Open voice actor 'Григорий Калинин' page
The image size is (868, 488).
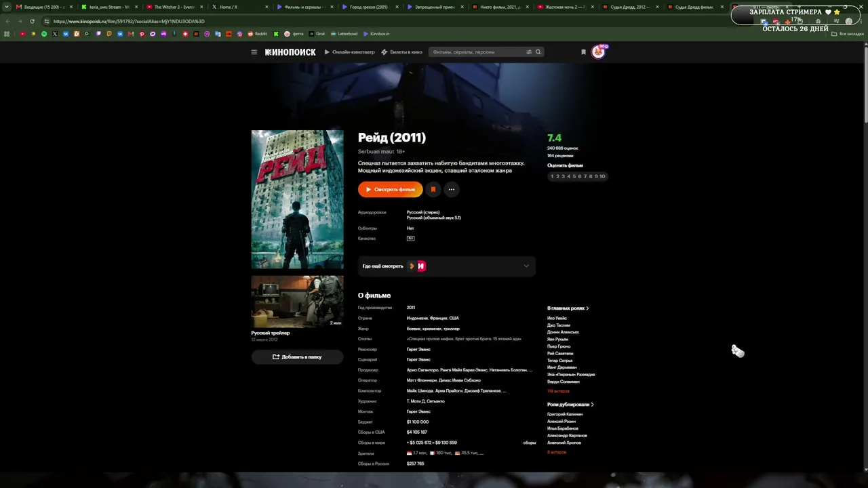click(565, 415)
